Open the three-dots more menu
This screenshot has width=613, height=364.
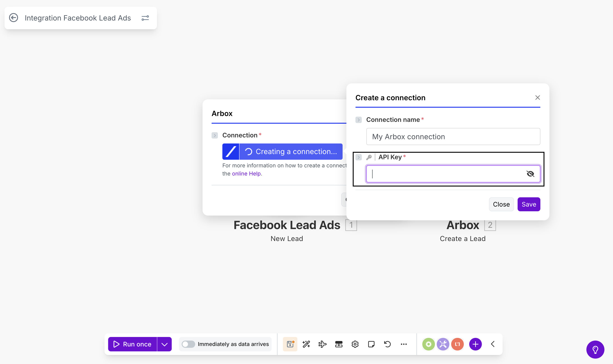pos(403,344)
